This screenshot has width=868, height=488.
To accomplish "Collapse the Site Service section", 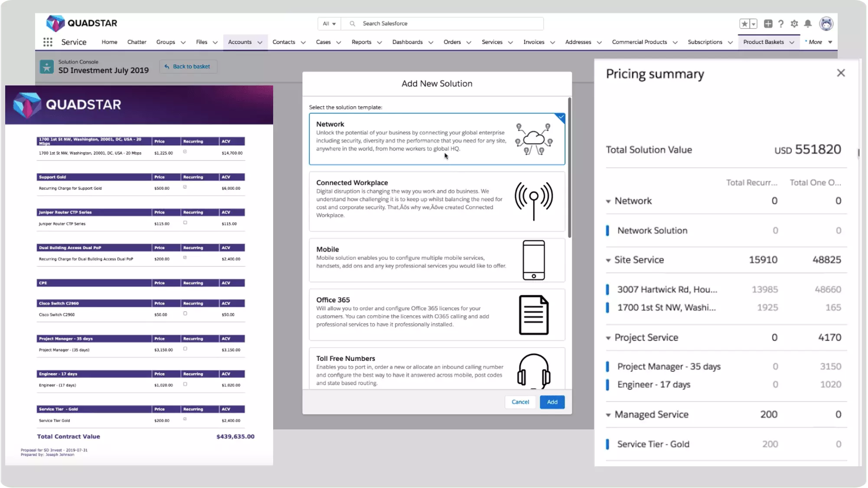I will (x=608, y=260).
